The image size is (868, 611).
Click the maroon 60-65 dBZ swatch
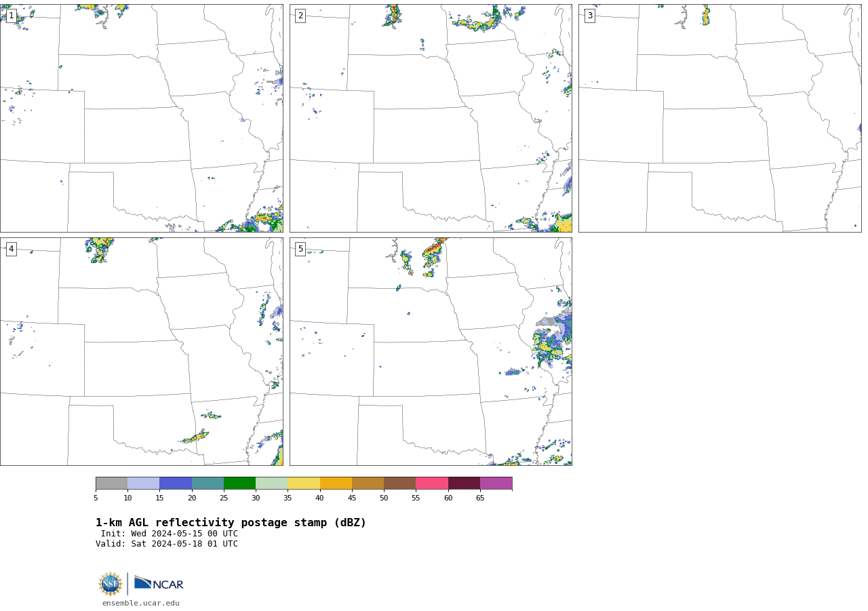pyautogui.click(x=464, y=484)
